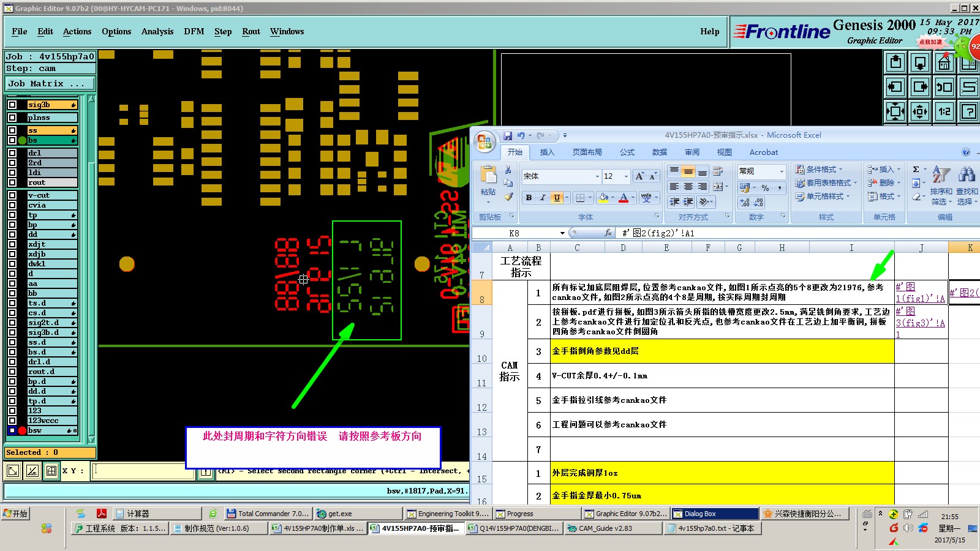Switch to the 页面布局 ribbon tab
Viewport: 980px width, 551px height.
587,152
